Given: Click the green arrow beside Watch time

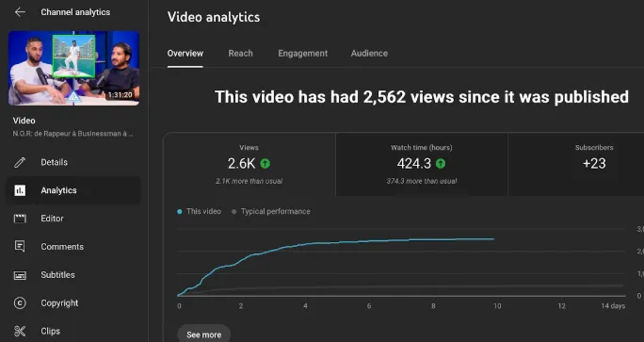Looking at the screenshot, I should [x=441, y=164].
